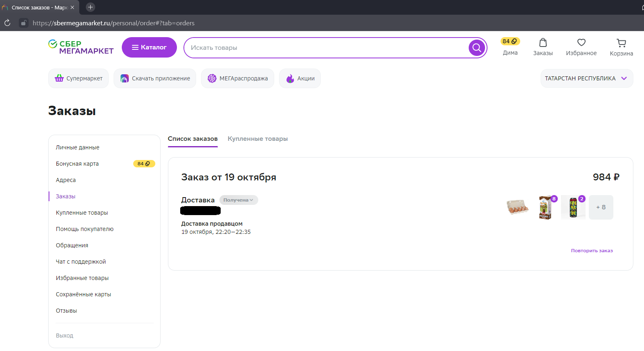644x351 pixels.
Task: Click the МЕГАраспродажа label
Action: pyautogui.click(x=244, y=78)
